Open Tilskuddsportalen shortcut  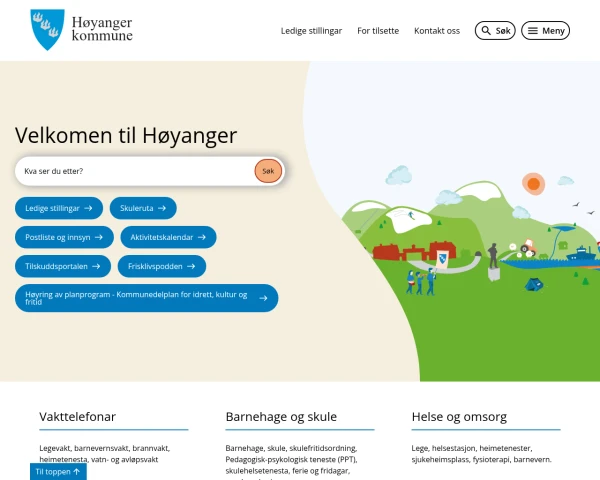point(63,266)
